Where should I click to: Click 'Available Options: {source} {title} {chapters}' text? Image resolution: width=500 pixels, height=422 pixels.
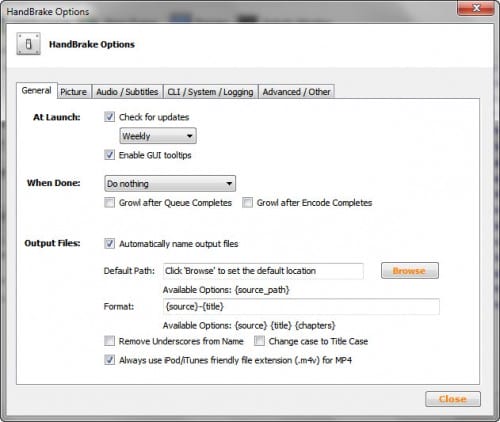[249, 325]
